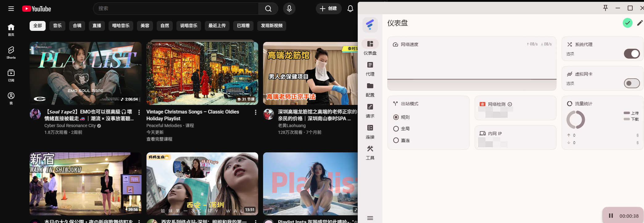Click the YouTube 搜索 search field
The image size is (644, 223).
[176, 9]
